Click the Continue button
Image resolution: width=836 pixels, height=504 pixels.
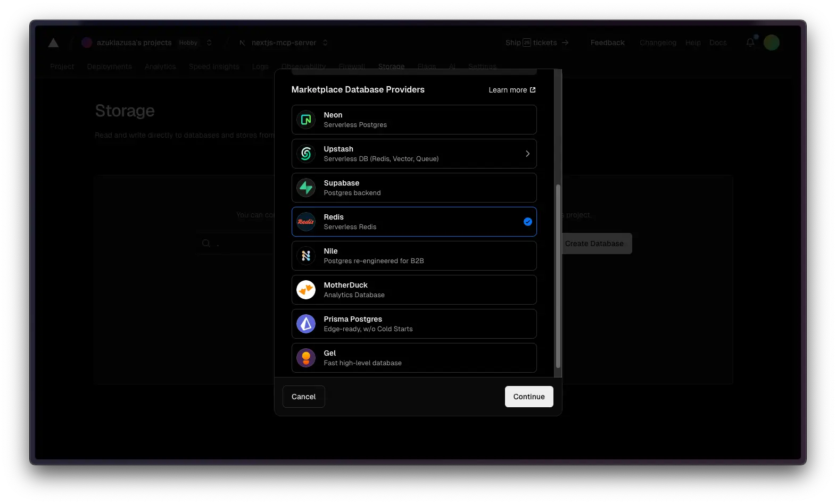[x=529, y=397]
